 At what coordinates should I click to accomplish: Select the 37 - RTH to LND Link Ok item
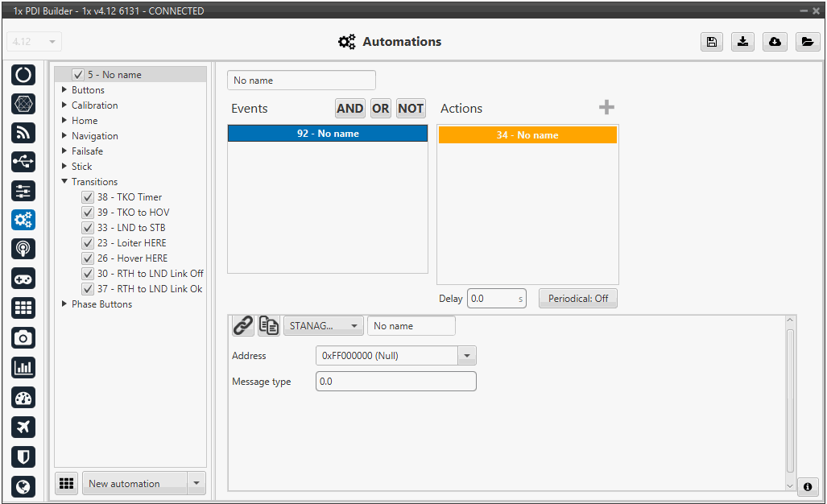(149, 289)
